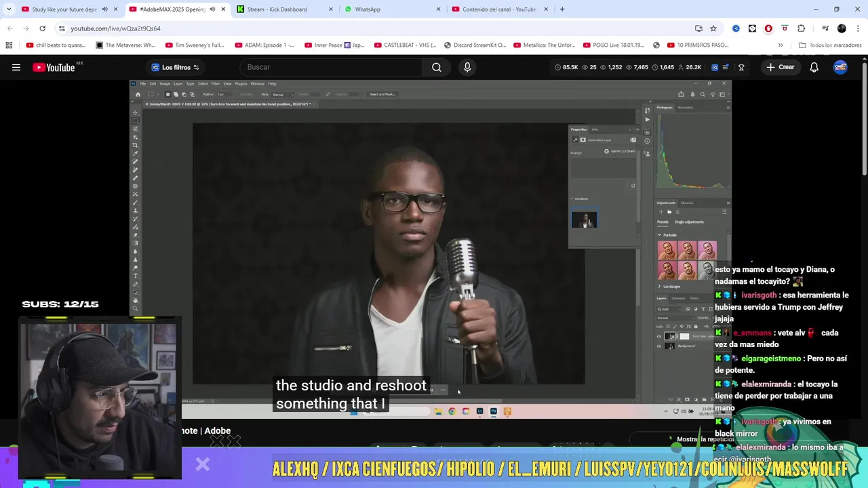Open Photoshop File menu
Viewport: 868px width, 488px height.
point(143,83)
